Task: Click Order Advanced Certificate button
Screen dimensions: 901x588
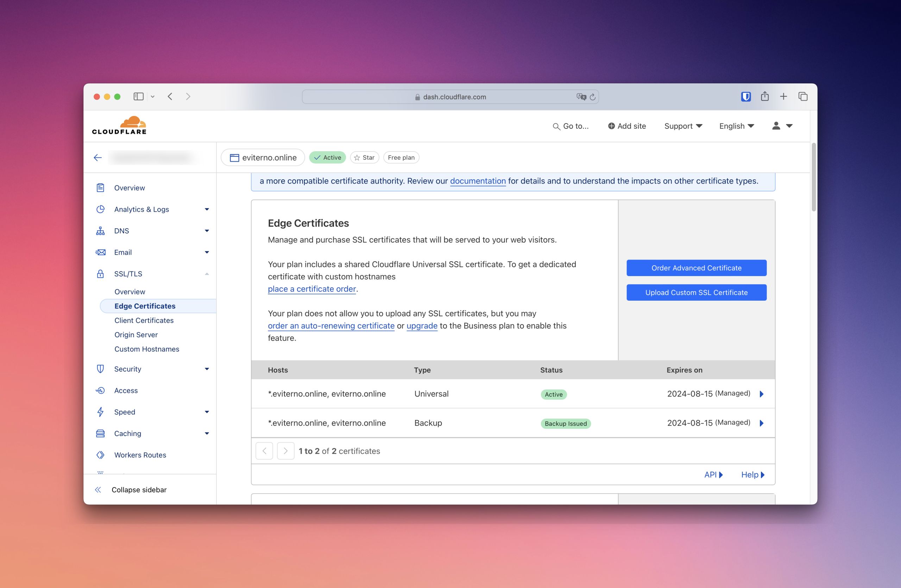Action: (x=696, y=268)
